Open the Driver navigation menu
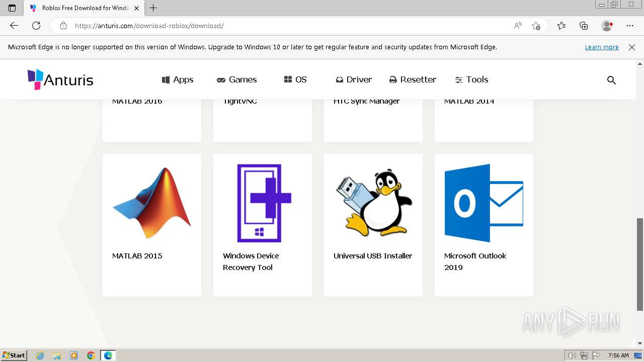 pos(354,79)
